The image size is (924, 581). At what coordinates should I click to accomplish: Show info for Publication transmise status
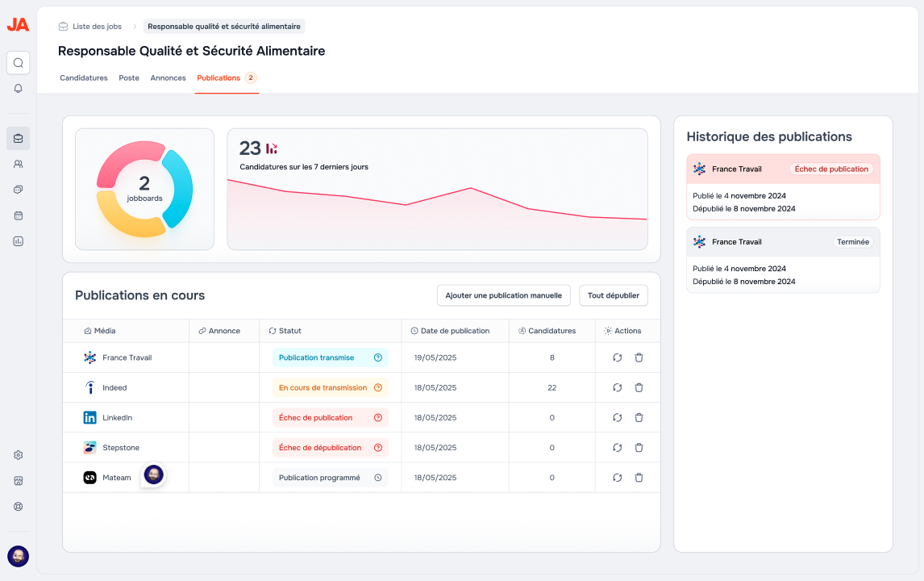click(378, 357)
